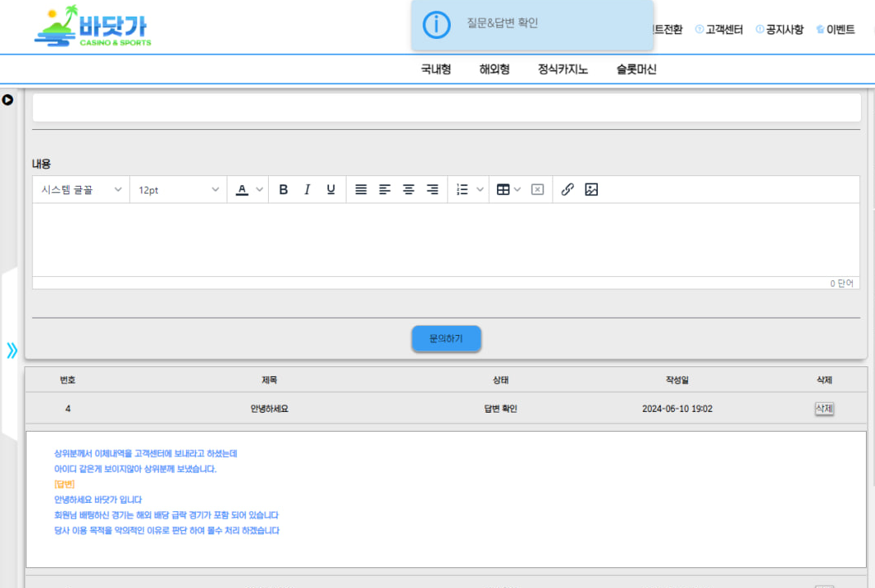Open the 슬롯머신 menu
Screen dimensions: 875x588
coord(636,69)
